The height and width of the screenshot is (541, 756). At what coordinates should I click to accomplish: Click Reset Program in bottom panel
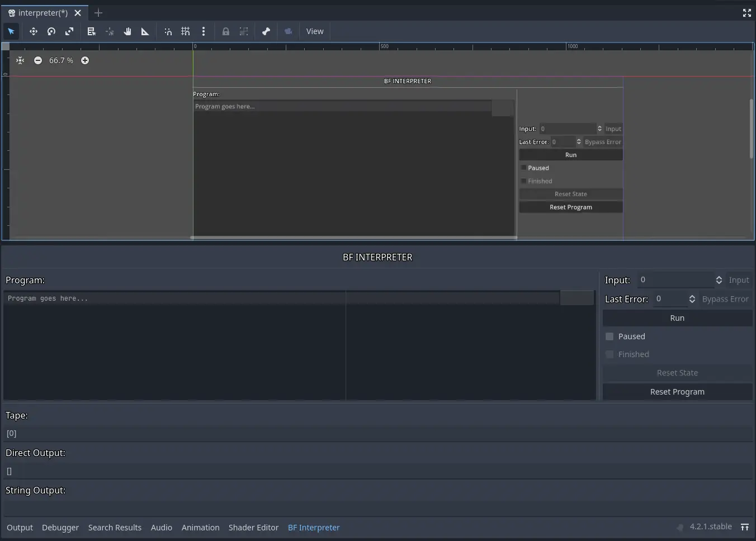coord(677,392)
